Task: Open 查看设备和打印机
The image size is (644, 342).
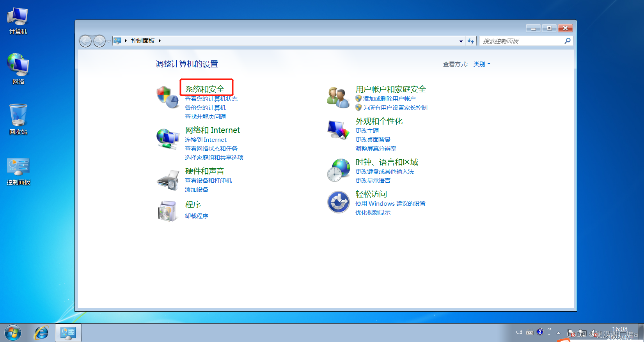Action: [208, 181]
